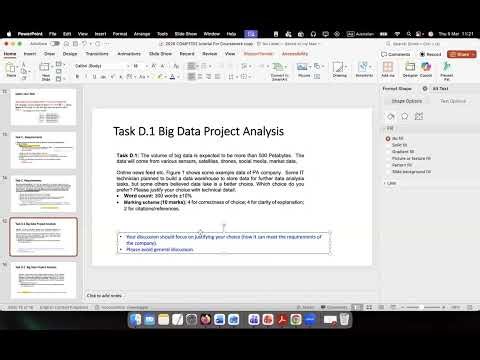The height and width of the screenshot is (360, 480).
Task: Open Convert to SmartArt
Action: [x=279, y=71]
